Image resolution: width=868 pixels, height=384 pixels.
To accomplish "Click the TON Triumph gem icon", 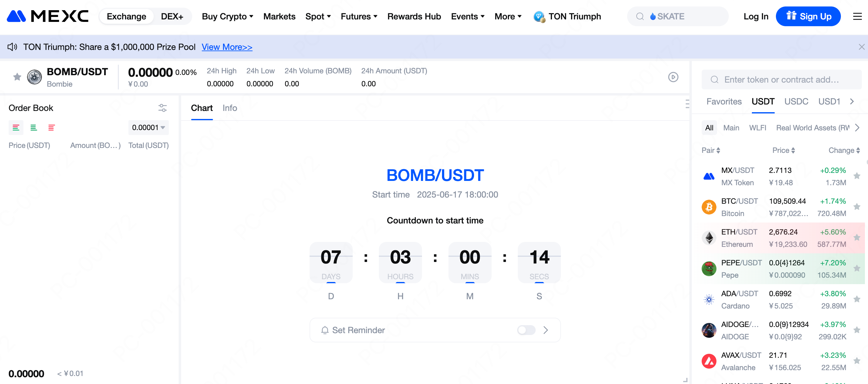I will [x=539, y=17].
